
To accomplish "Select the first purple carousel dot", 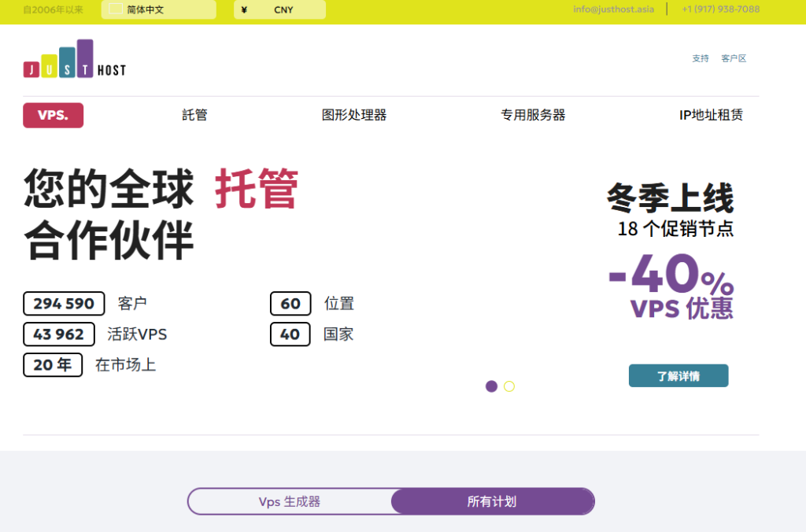I will 491,386.
